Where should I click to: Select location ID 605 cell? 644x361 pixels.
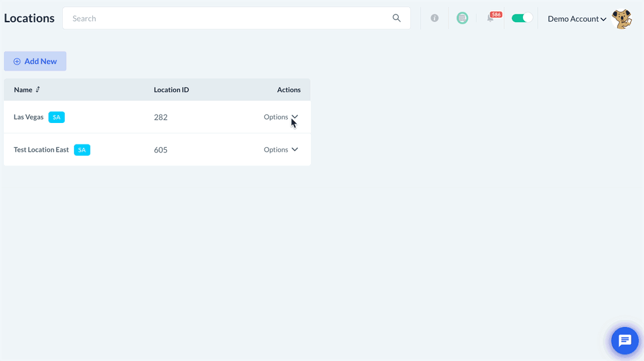[160, 150]
